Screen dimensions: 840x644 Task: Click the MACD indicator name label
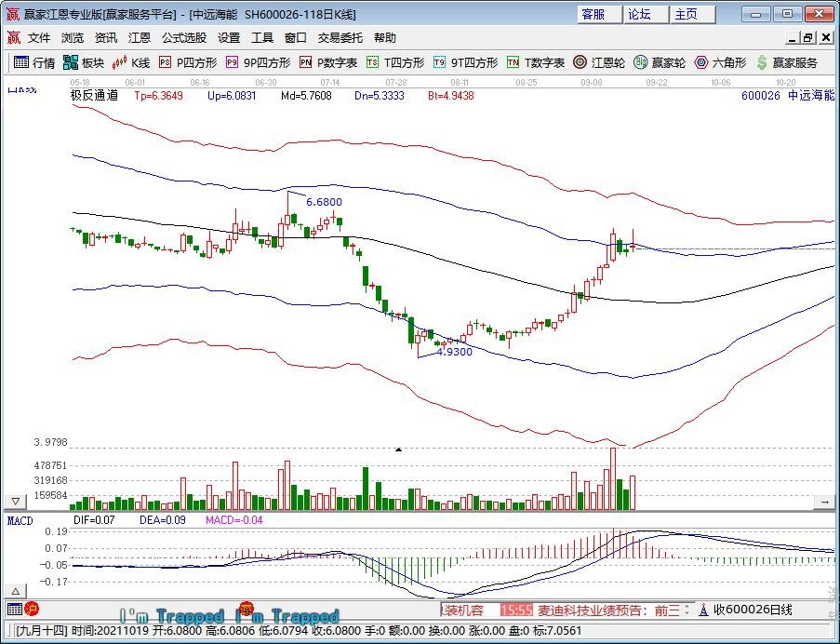click(20, 521)
